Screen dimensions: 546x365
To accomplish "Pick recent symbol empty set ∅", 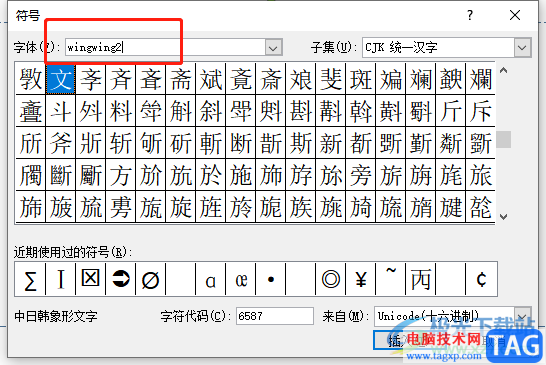I will click(x=150, y=279).
